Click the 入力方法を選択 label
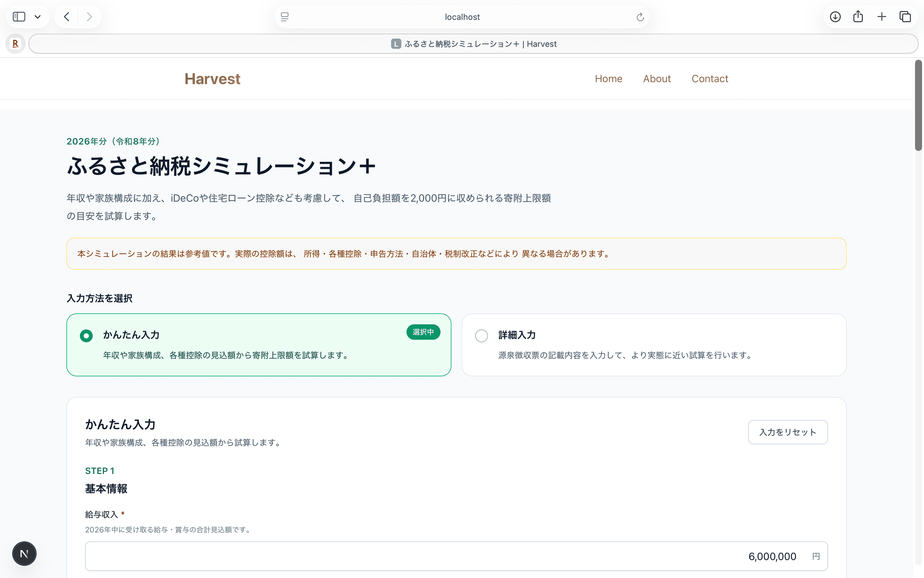 [100, 298]
